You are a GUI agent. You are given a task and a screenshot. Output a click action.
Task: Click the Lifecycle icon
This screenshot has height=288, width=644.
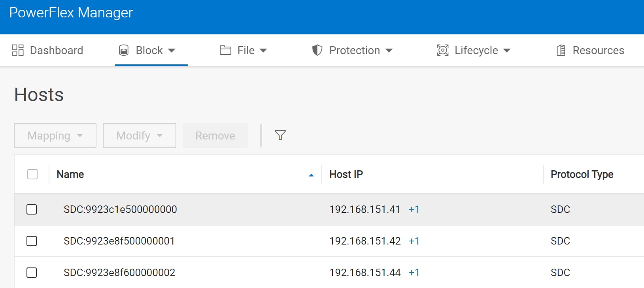pyautogui.click(x=443, y=50)
